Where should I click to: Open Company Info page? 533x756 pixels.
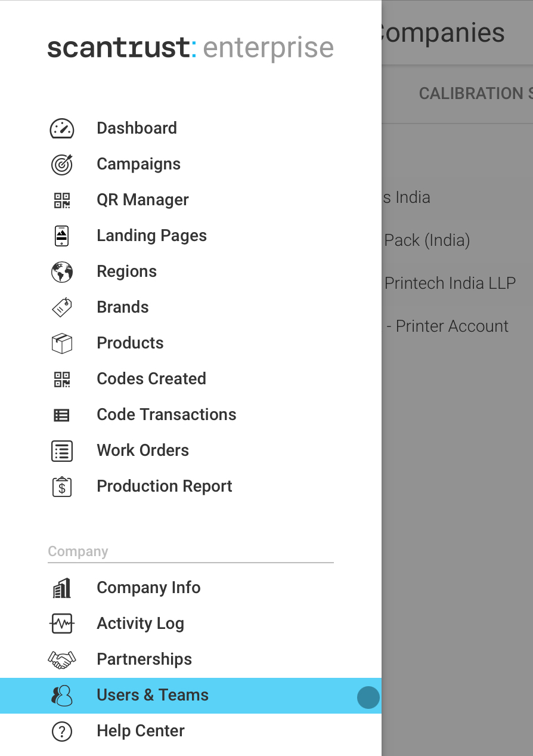pyautogui.click(x=148, y=588)
